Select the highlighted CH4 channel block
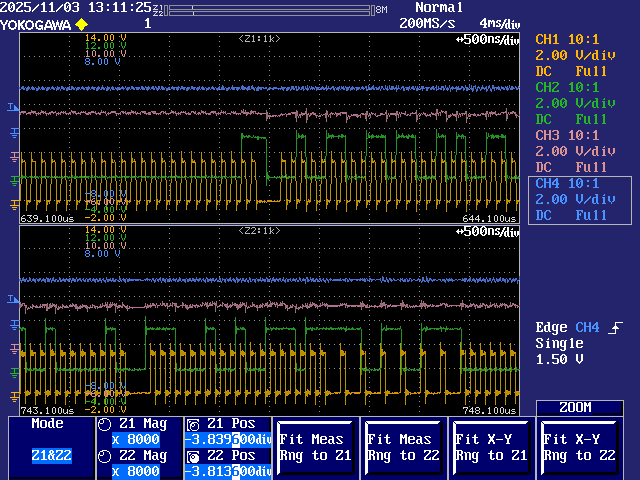The image size is (640, 480). (x=578, y=200)
